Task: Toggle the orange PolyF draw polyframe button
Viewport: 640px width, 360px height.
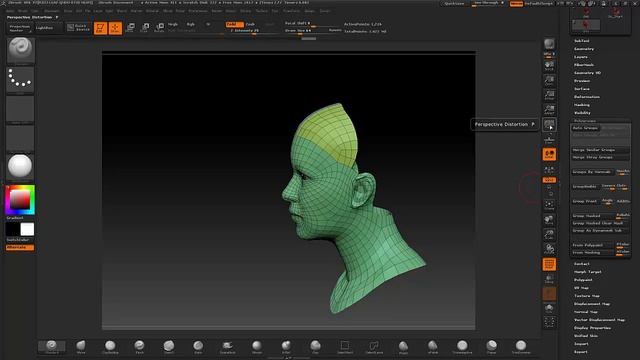Action: click(549, 264)
